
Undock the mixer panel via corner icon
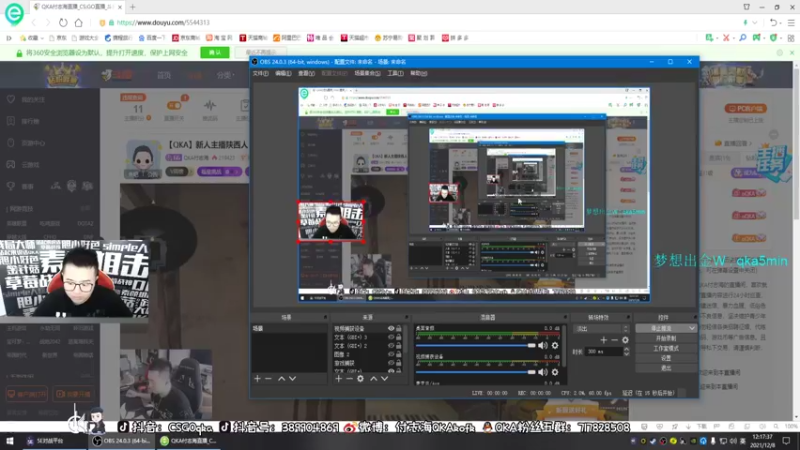(x=565, y=317)
